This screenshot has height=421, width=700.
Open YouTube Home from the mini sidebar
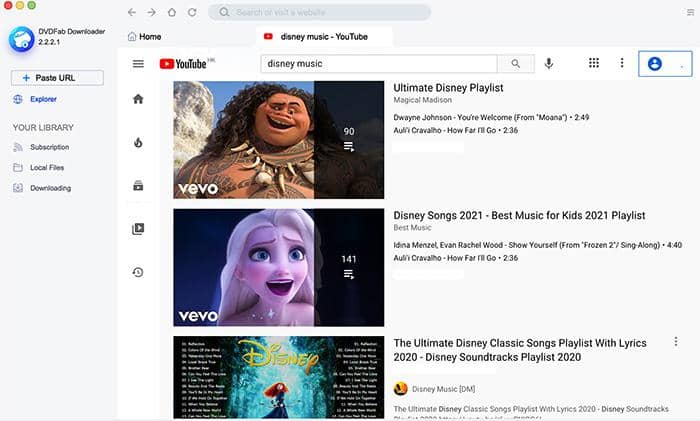[138, 99]
